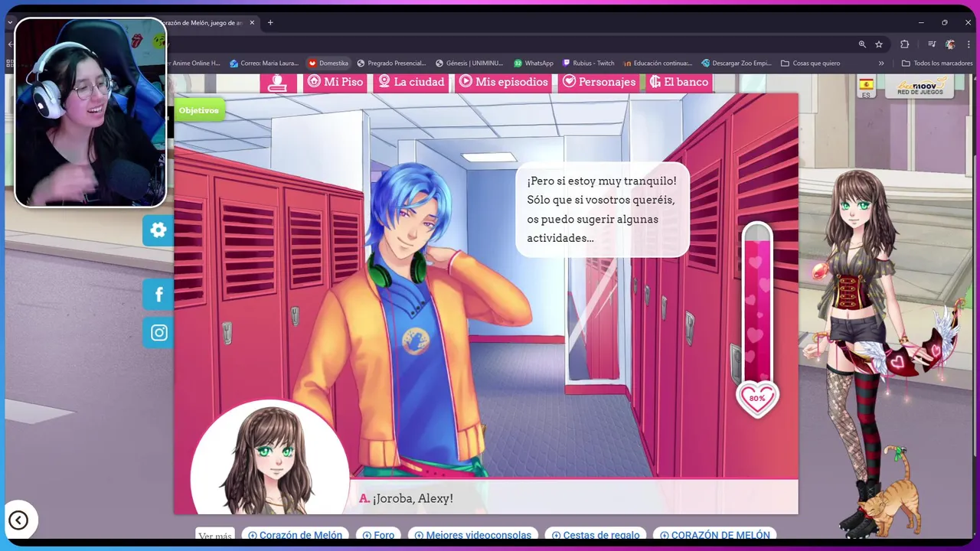The height and width of the screenshot is (551, 980).
Task: Open the Chrome three-dot menu
Action: click(969, 44)
